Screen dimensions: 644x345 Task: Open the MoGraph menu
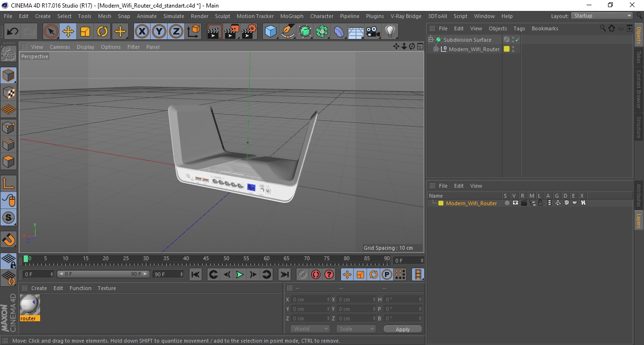[x=292, y=16]
